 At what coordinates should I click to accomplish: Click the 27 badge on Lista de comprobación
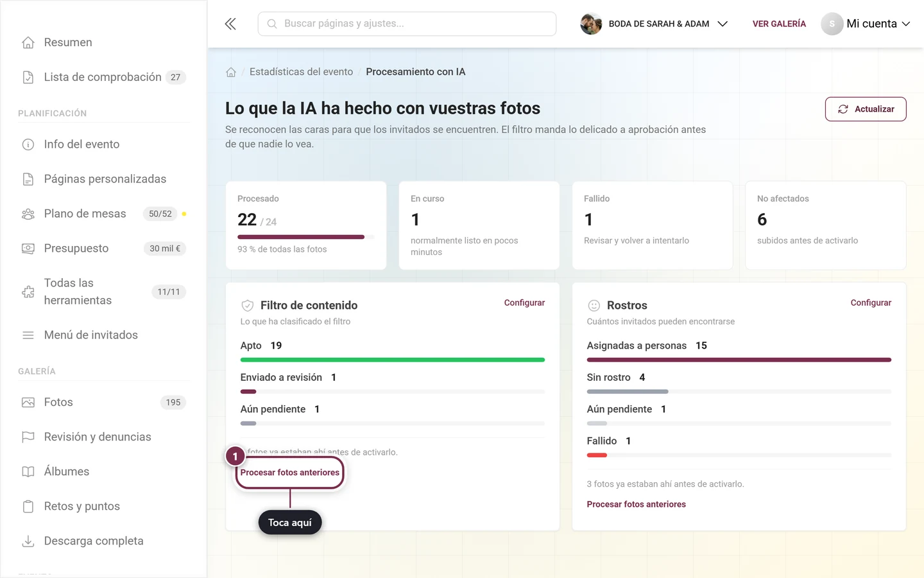click(x=176, y=77)
